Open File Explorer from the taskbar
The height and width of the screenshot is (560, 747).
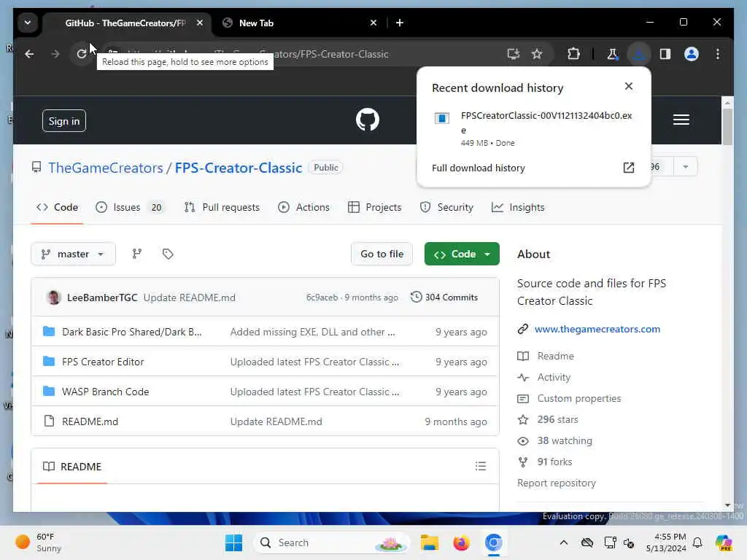click(x=429, y=542)
